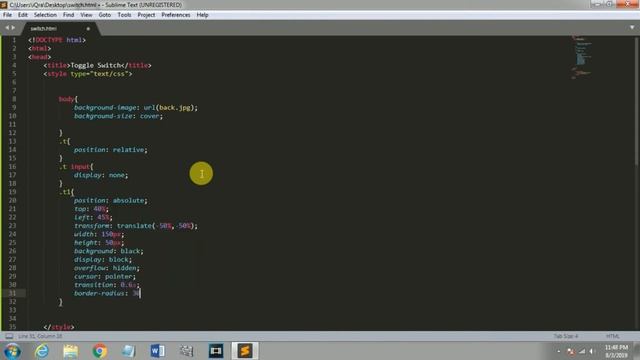Image resolution: width=640 pixels, height=360 pixels.
Task: Click the vertical editor scrollbar
Action: [x=636, y=102]
